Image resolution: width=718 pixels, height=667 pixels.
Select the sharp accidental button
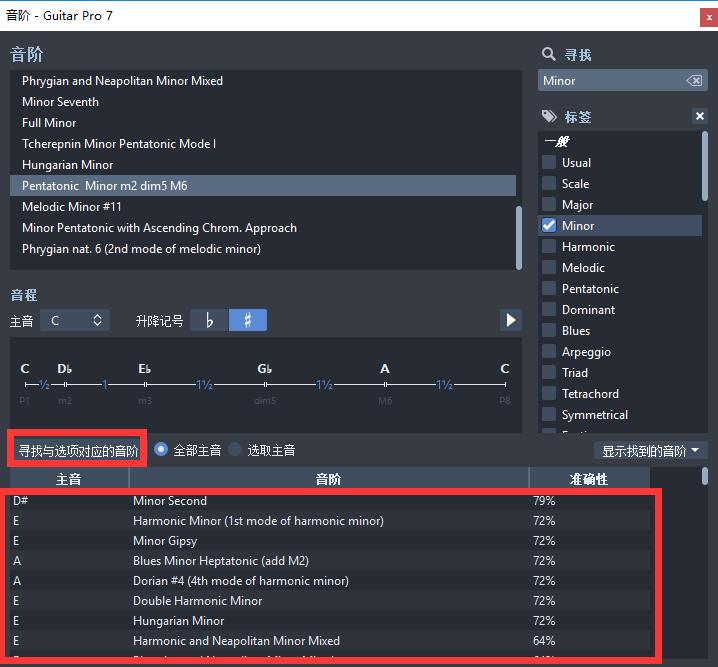[248, 320]
